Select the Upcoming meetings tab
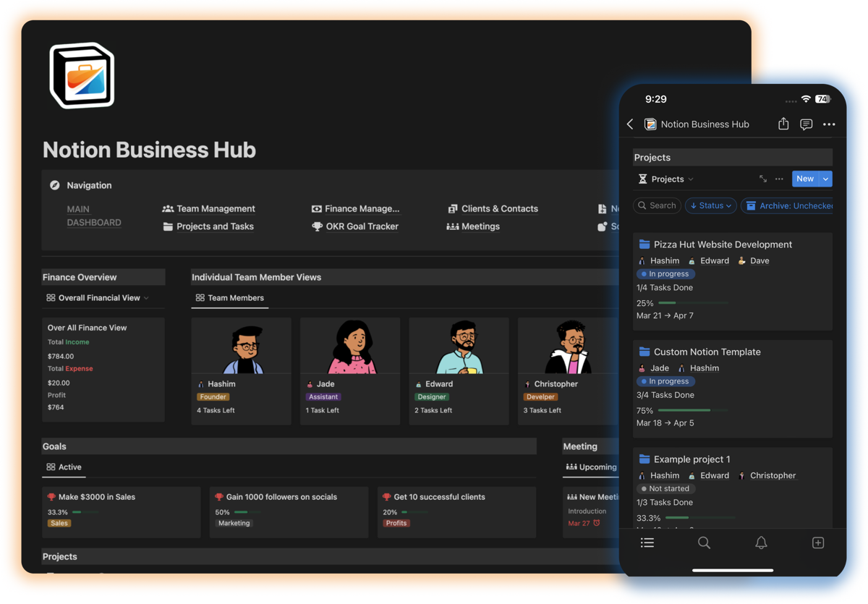This screenshot has width=868, height=604. pyautogui.click(x=591, y=467)
